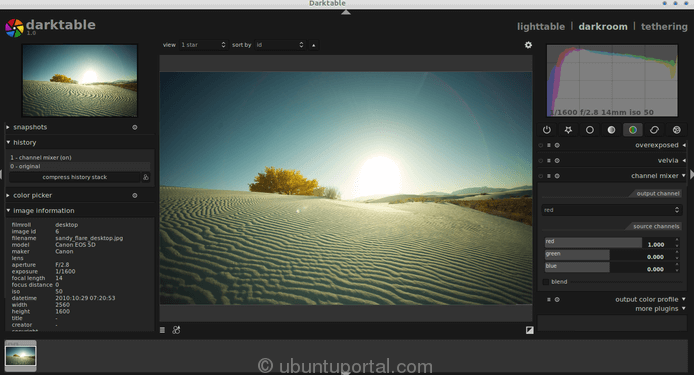
Task: Collapse the history panel
Action: click(x=8, y=143)
